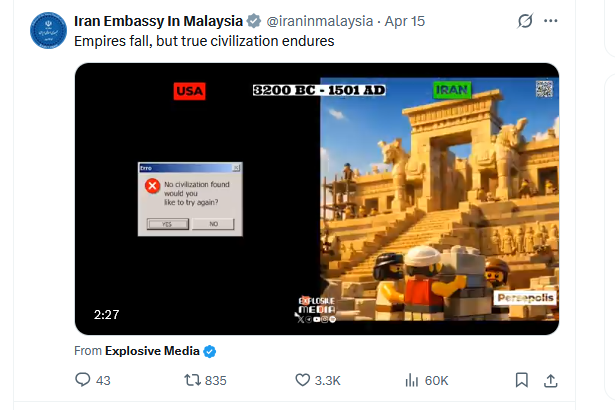Open the Iran Embassy profile avatar
Image resolution: width=615 pixels, height=410 pixels.
[x=49, y=31]
